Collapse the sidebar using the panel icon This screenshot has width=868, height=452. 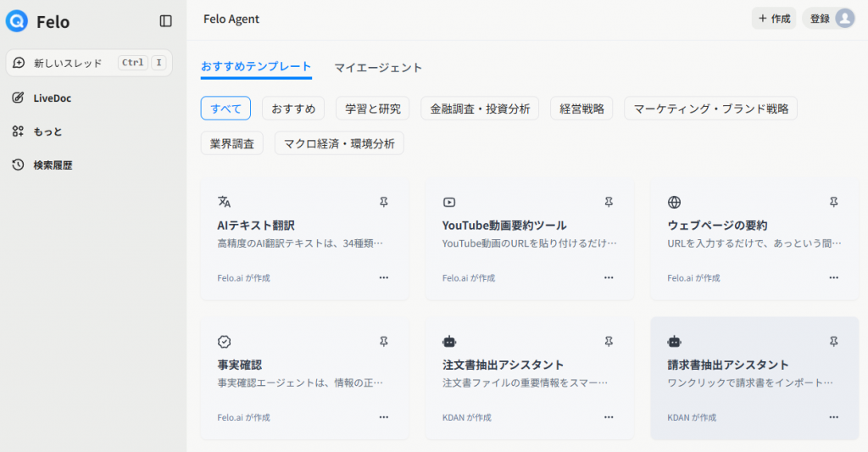165,21
